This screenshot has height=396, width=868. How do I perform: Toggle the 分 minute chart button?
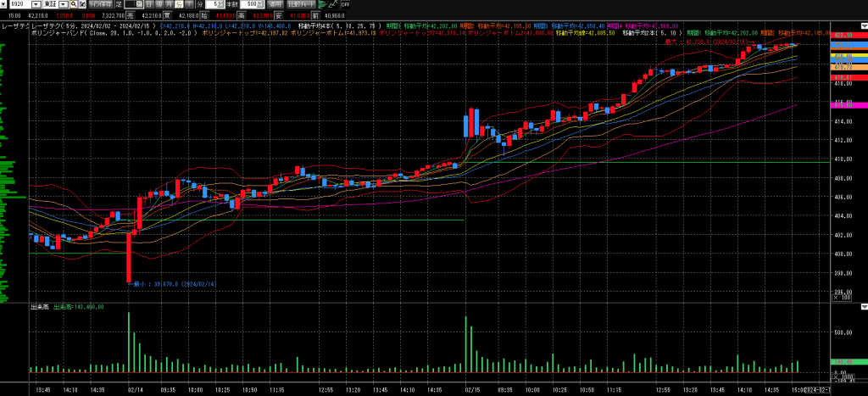coord(178,4)
